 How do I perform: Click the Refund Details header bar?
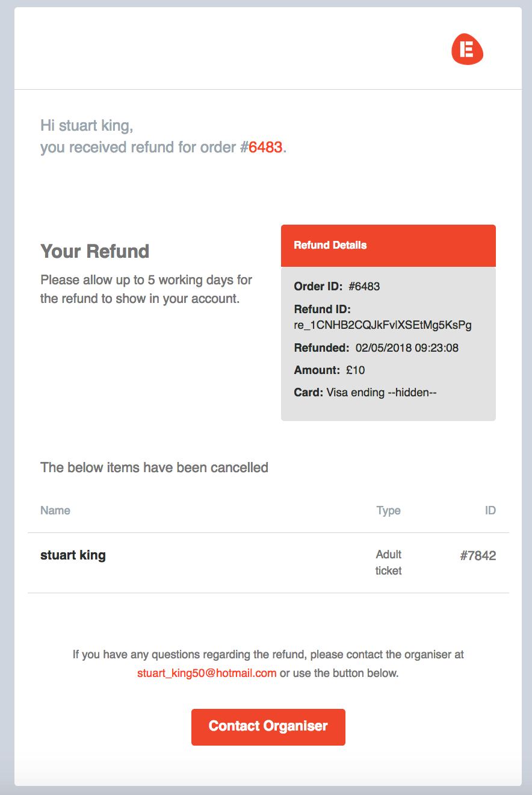point(388,246)
